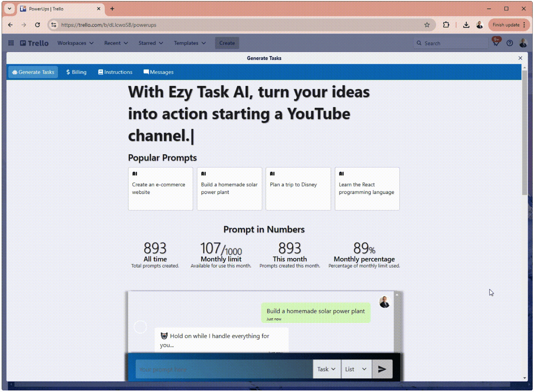
Task: Open the Trello account avatar menu
Action: point(523,43)
